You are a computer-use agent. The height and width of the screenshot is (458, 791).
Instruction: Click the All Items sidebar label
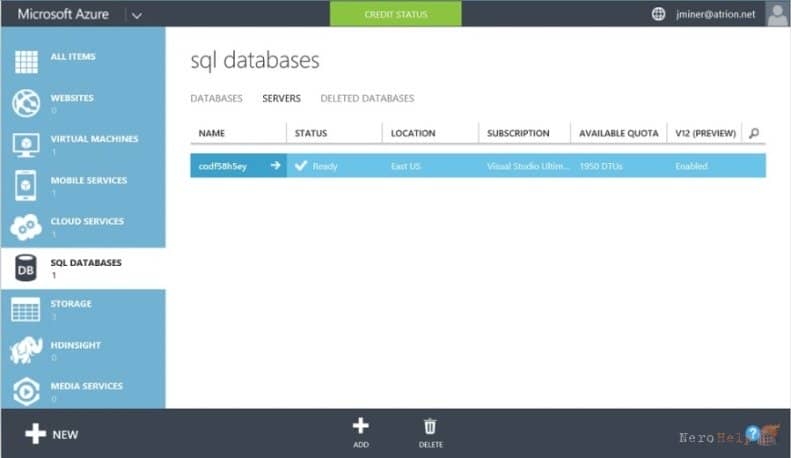[x=73, y=56]
